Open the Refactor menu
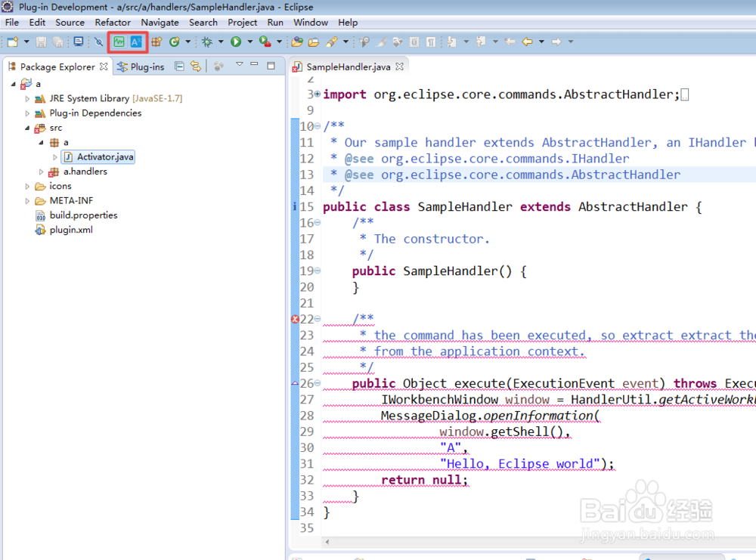 click(x=113, y=23)
